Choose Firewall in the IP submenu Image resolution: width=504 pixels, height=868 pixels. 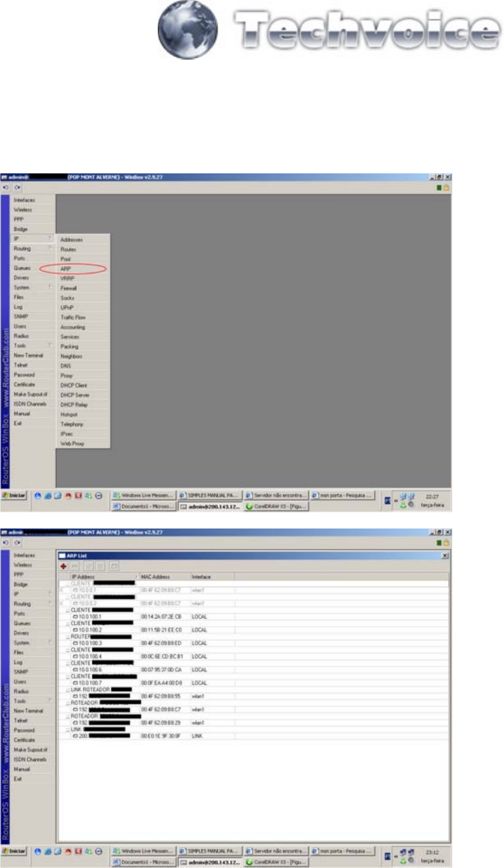point(68,288)
